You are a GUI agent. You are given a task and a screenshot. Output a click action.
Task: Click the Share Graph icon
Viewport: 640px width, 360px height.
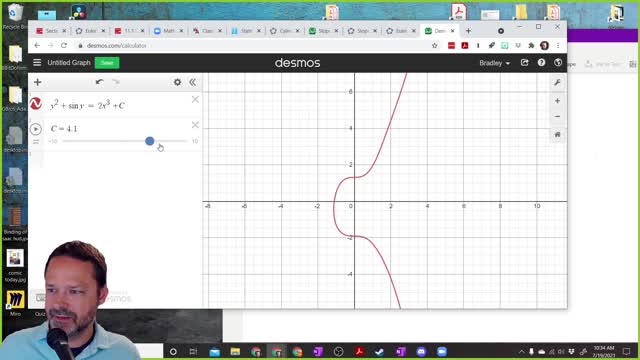pos(524,62)
